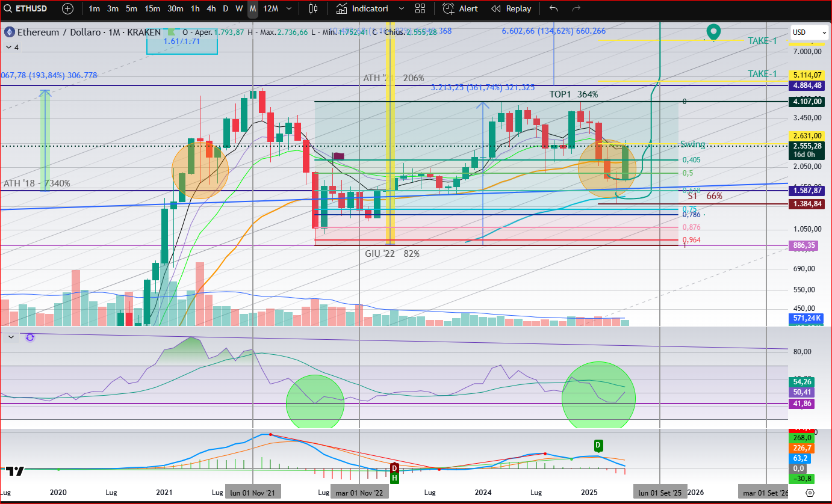This screenshot has width=832, height=504.
Task: Open the candlestick chart style menu
Action: 312,9
